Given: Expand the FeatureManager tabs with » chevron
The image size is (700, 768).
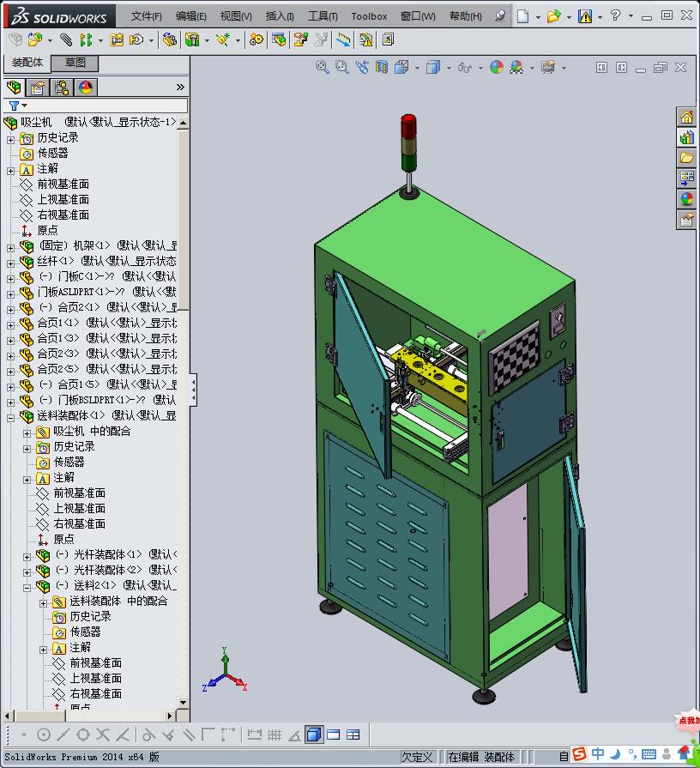Looking at the screenshot, I should pyautogui.click(x=180, y=88).
